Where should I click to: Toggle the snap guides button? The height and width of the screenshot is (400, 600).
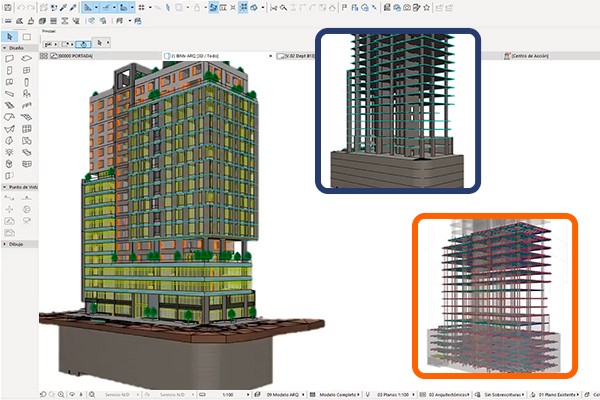click(x=106, y=7)
